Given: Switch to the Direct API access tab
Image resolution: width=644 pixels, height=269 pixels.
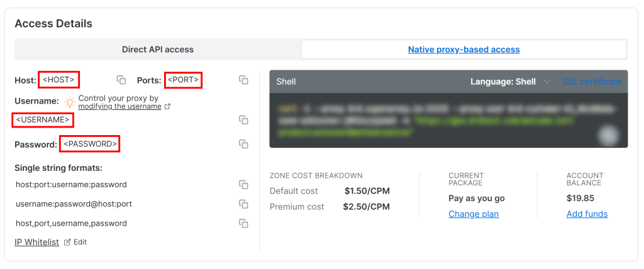Looking at the screenshot, I should (157, 49).
